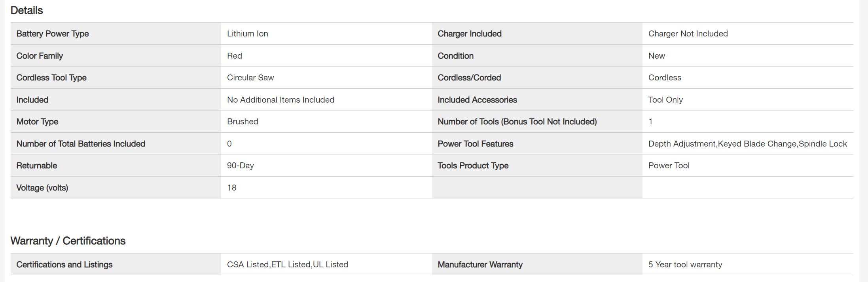Screen dimensions: 868x282
Task: Click the Details section heading
Action: click(27, 10)
